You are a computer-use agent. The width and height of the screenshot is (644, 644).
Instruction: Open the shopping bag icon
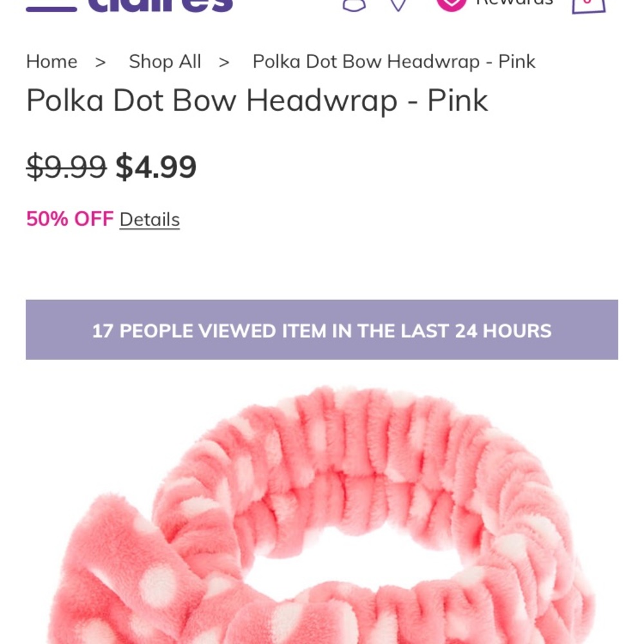[x=589, y=6]
